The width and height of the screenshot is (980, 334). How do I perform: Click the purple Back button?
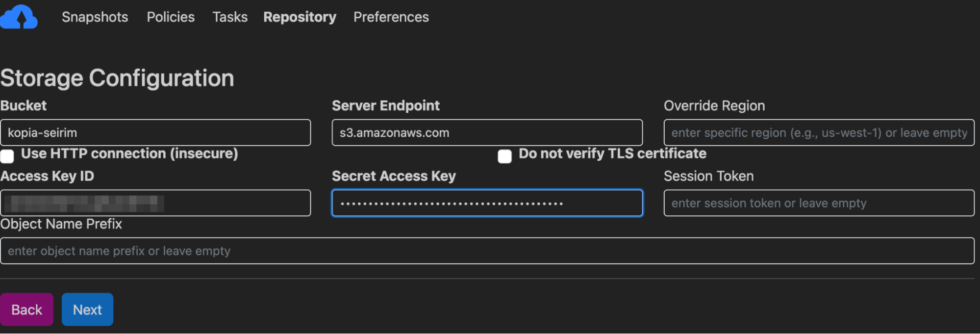[26, 309]
